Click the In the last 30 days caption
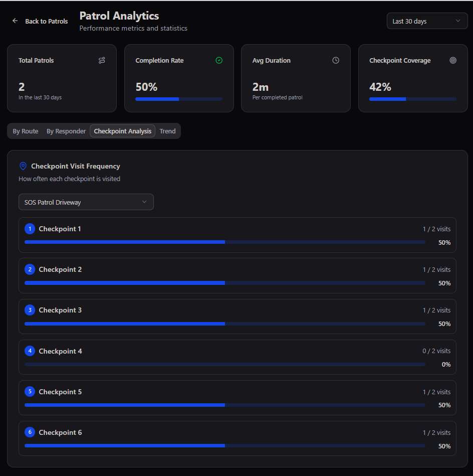 [x=40, y=97]
